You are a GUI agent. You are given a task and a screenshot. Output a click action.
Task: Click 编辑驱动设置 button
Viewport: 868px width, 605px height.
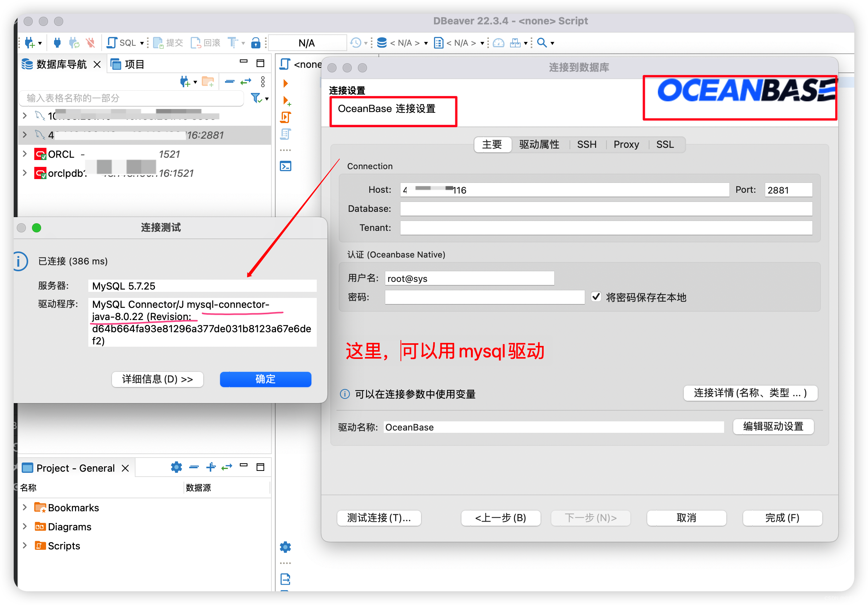pyautogui.click(x=773, y=426)
